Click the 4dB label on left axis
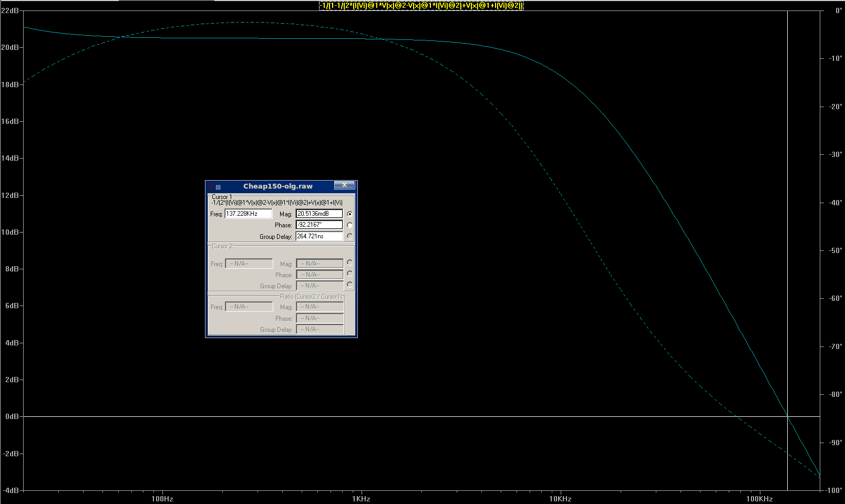 click(12, 343)
